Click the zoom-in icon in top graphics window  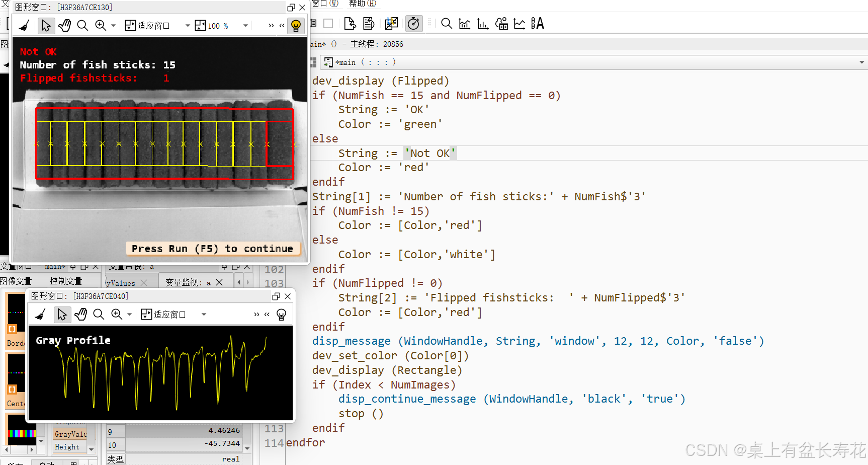pyautogui.click(x=101, y=26)
